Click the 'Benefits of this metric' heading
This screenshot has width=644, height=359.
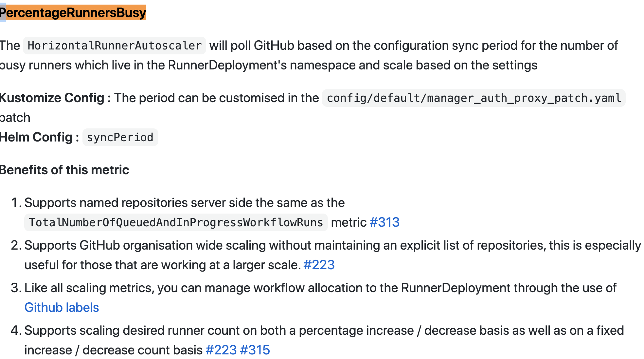pyautogui.click(x=64, y=170)
